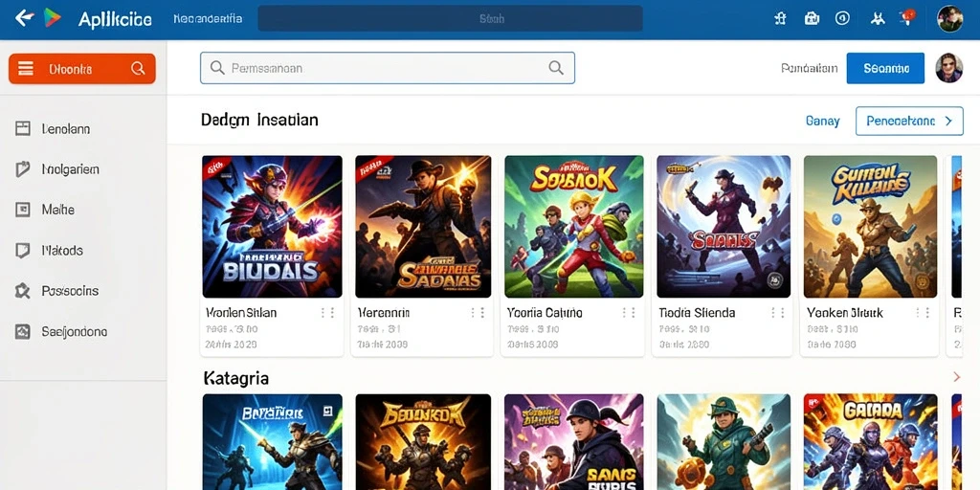
Task: Click the Apllikcibe title in header
Action: pyautogui.click(x=115, y=19)
